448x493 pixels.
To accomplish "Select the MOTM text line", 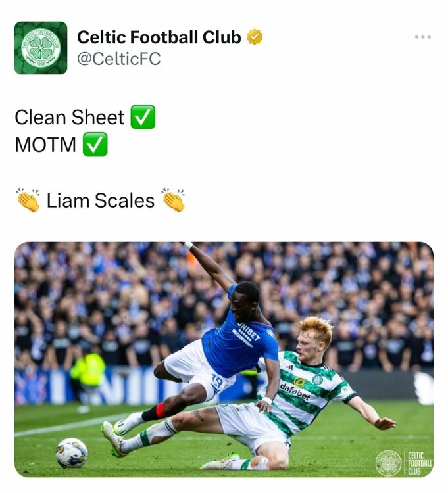I will pyautogui.click(x=45, y=145).
